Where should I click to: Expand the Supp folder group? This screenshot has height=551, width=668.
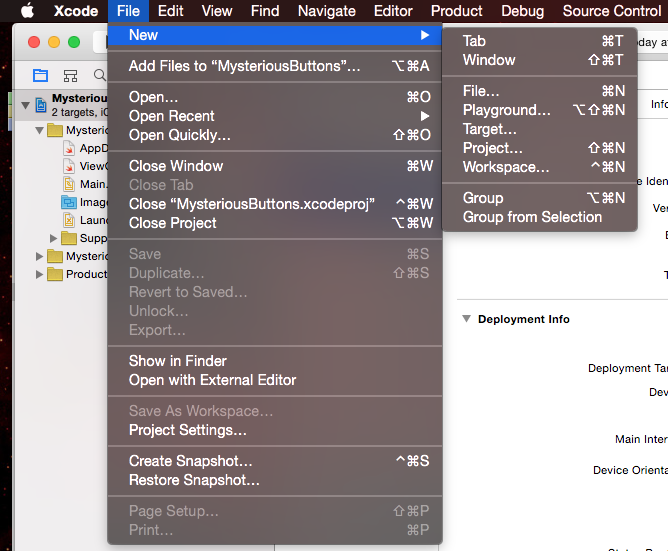[x=53, y=238]
